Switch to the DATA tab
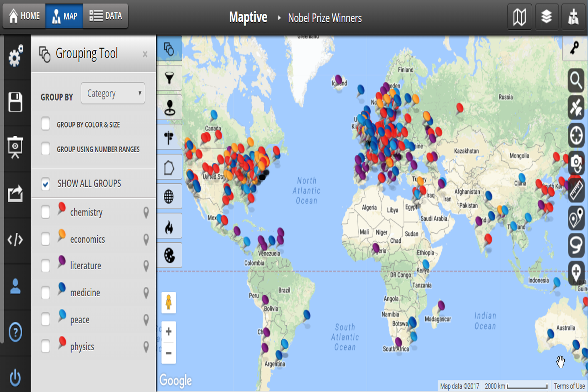588x392 pixels. pos(106,16)
